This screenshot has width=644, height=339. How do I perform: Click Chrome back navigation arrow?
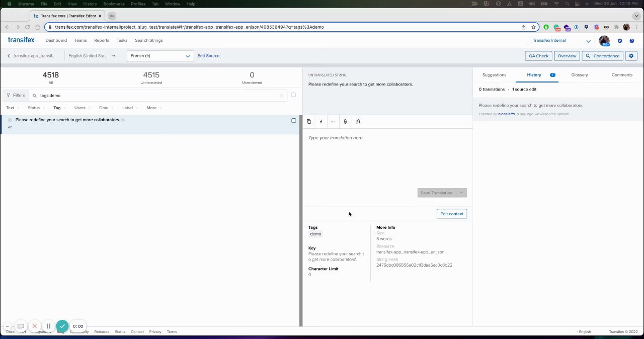click(x=7, y=27)
